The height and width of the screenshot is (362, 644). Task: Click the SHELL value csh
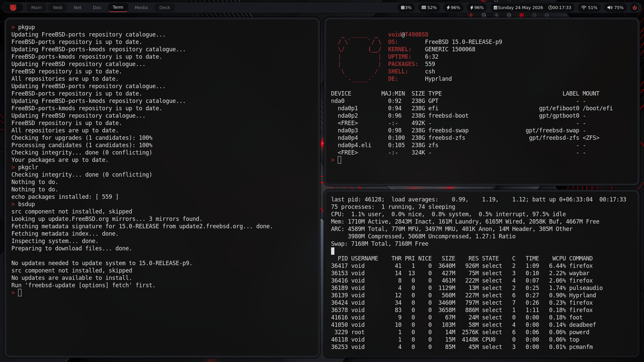(x=430, y=71)
